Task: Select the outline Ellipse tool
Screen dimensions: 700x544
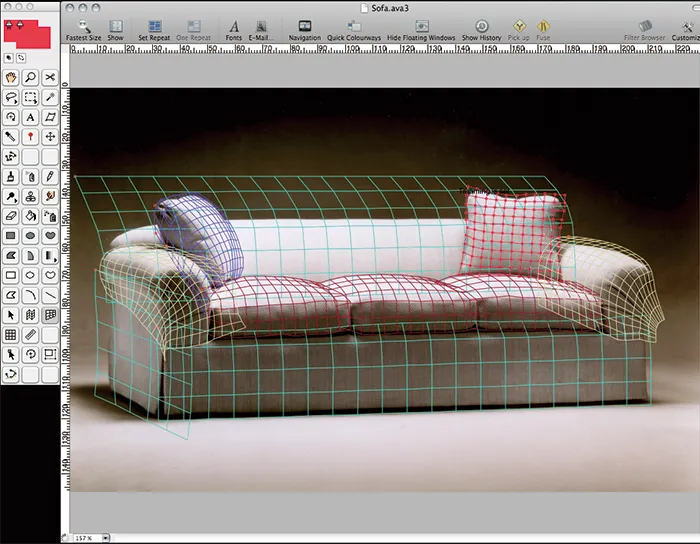Action: tap(30, 275)
